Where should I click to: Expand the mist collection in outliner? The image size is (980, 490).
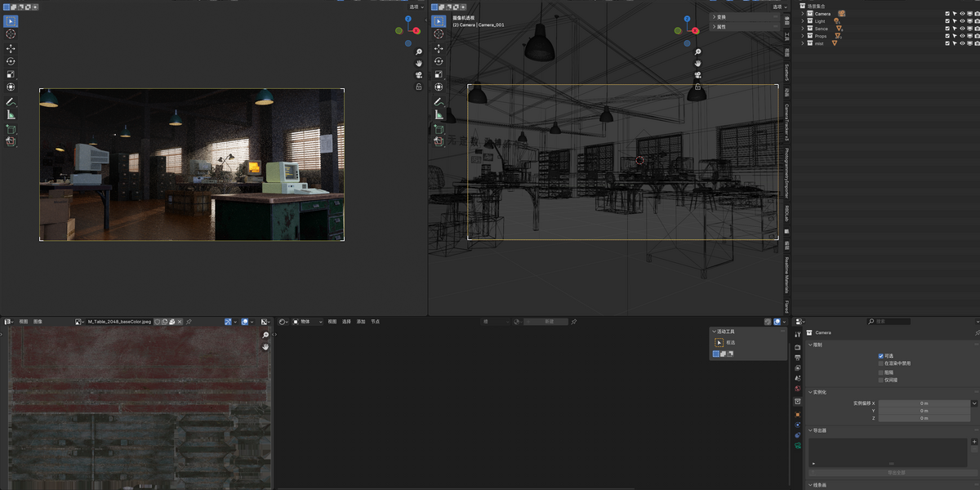click(803, 43)
